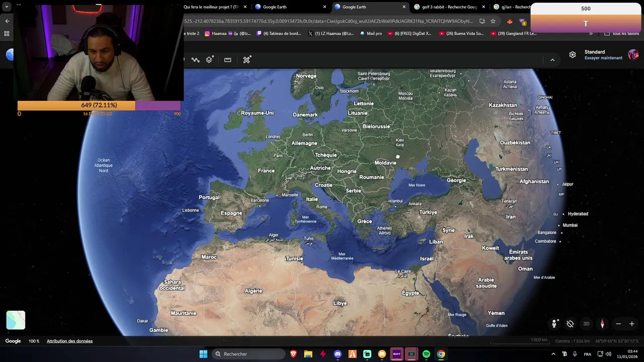Click the Royaume-Uni label
Viewport: 644px width, 362px height.
[257, 113]
